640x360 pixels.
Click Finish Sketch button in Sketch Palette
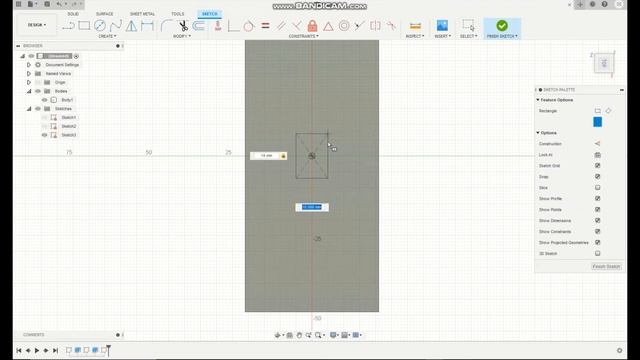point(606,267)
